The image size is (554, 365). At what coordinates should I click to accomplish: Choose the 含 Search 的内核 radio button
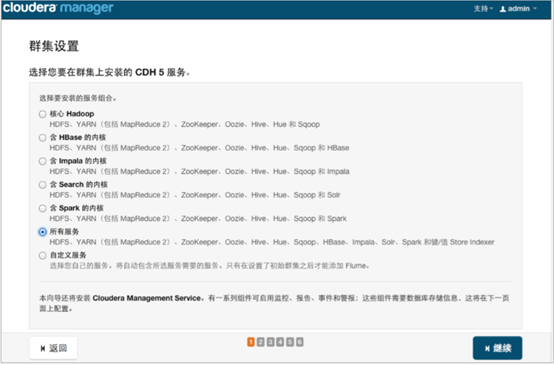(42, 185)
